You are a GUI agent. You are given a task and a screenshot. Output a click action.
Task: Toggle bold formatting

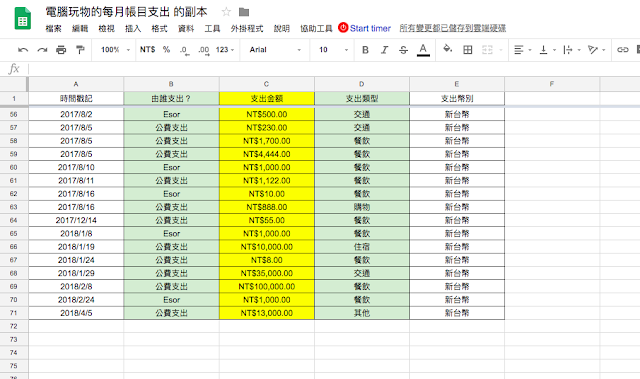pos(365,50)
